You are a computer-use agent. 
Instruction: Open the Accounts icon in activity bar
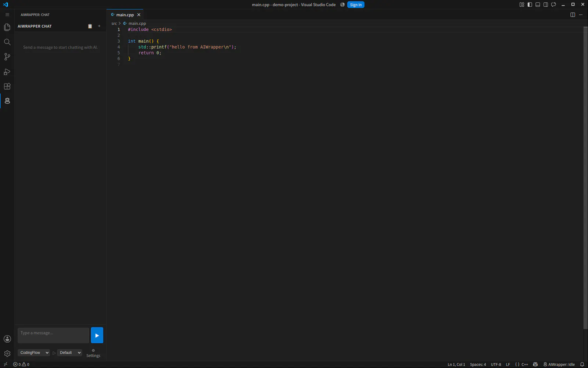tap(7, 339)
